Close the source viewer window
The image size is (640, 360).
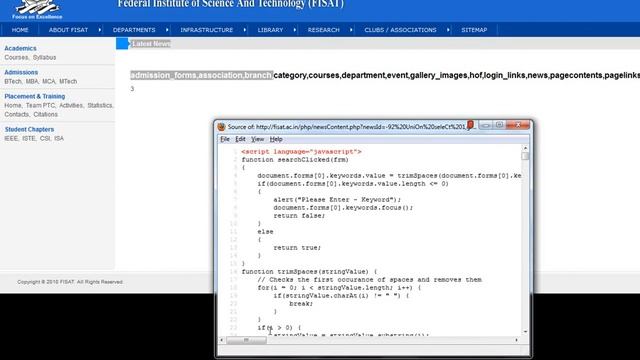tap(518, 125)
